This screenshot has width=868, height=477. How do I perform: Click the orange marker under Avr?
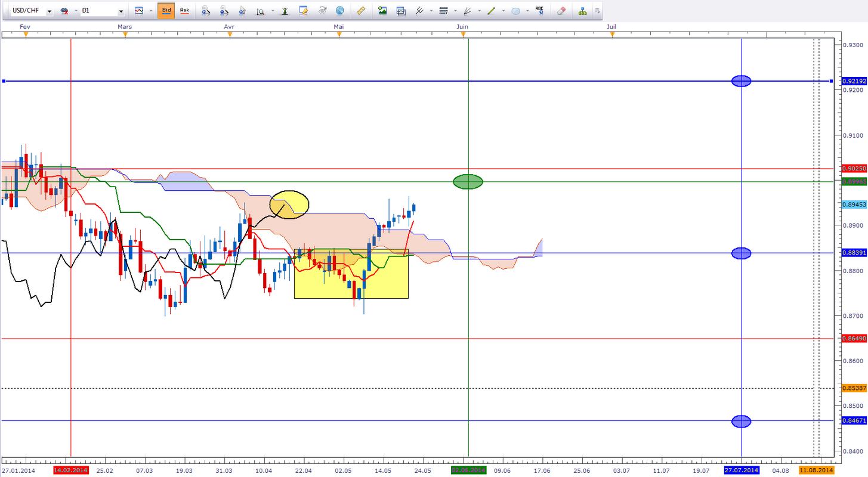tap(230, 35)
